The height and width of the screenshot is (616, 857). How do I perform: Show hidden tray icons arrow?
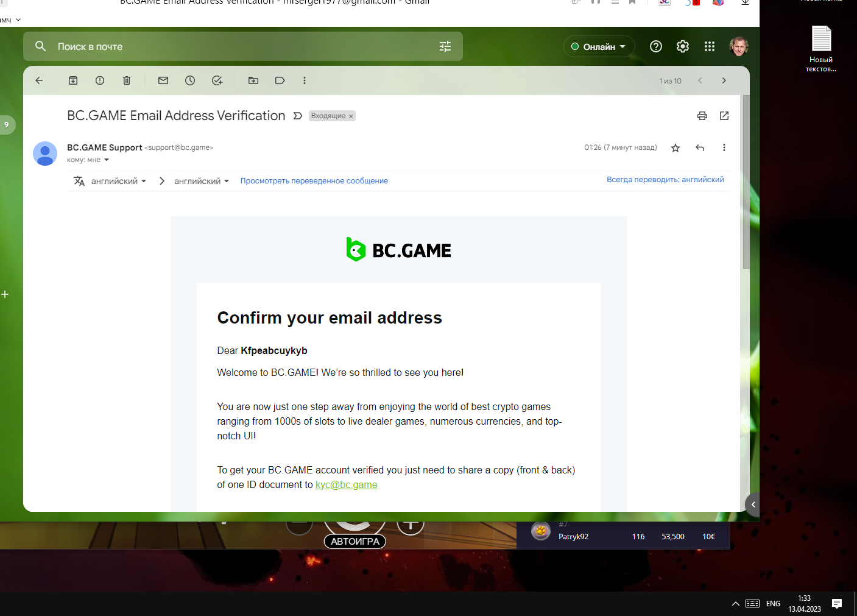[x=736, y=604]
